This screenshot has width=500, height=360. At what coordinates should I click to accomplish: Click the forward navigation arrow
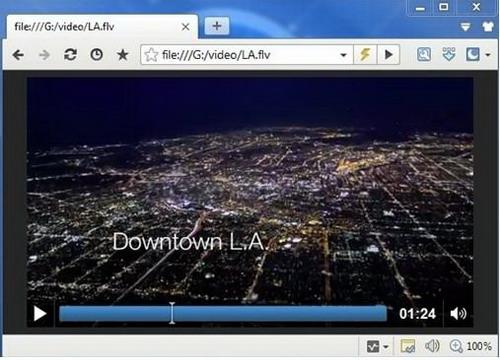[44, 54]
